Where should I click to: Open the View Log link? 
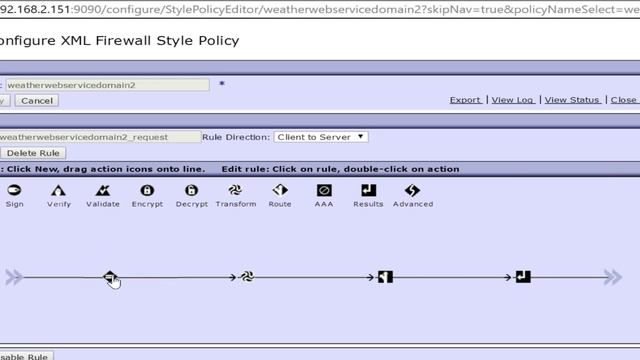click(x=513, y=100)
